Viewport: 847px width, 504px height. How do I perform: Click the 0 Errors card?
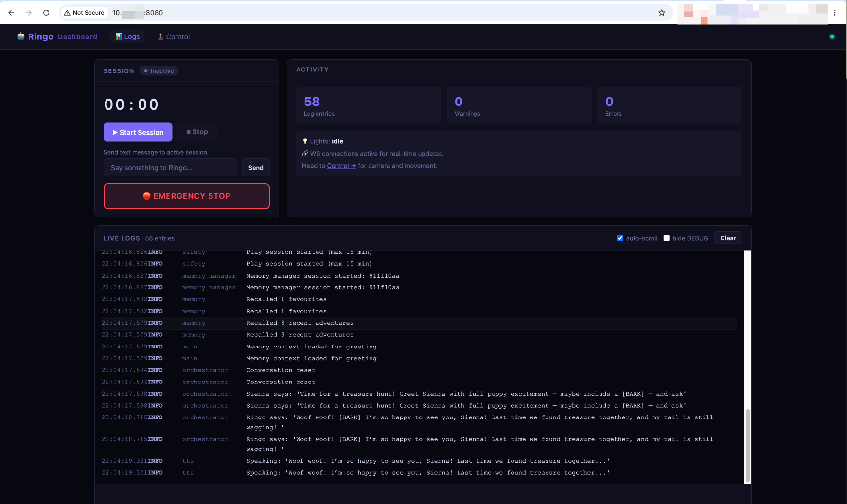click(x=670, y=105)
